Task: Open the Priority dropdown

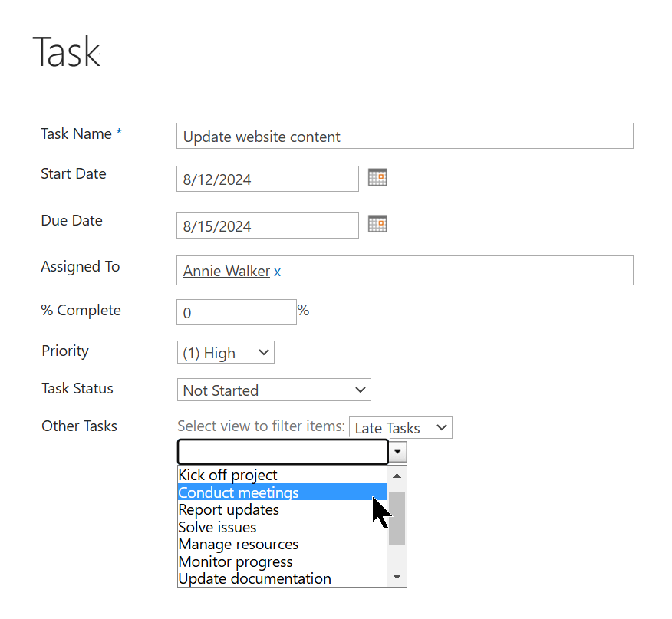Action: 226,352
